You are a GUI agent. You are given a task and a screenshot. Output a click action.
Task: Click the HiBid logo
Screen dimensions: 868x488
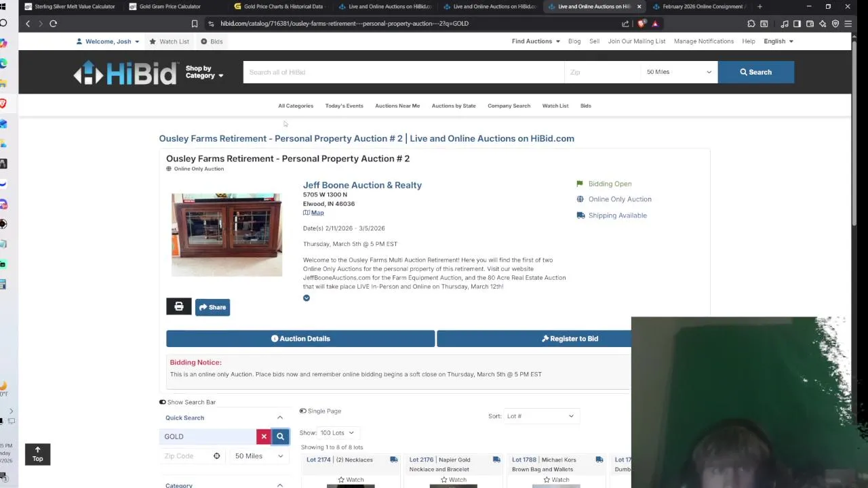coord(125,73)
